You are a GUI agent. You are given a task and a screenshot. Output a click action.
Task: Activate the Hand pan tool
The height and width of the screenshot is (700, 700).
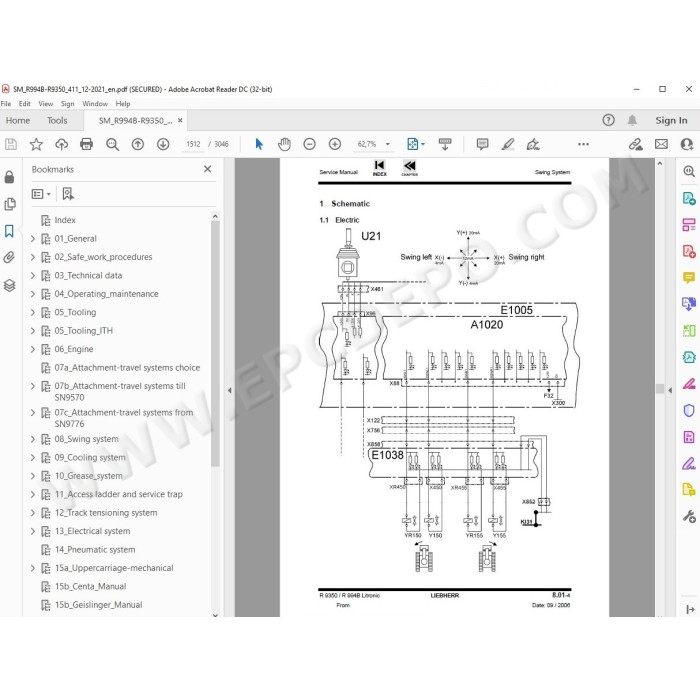pyautogui.click(x=284, y=144)
